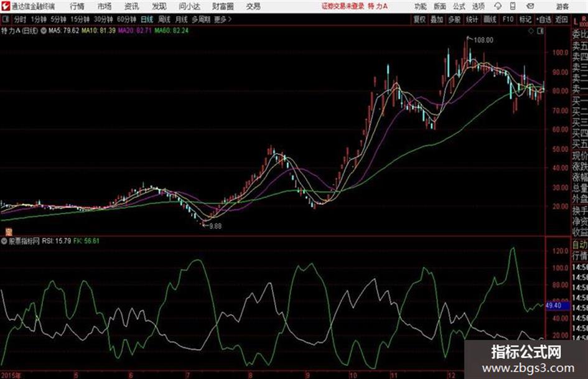Click the 特力A(日线) chart title
Screen dimensions: 588x379
[x=19, y=30]
